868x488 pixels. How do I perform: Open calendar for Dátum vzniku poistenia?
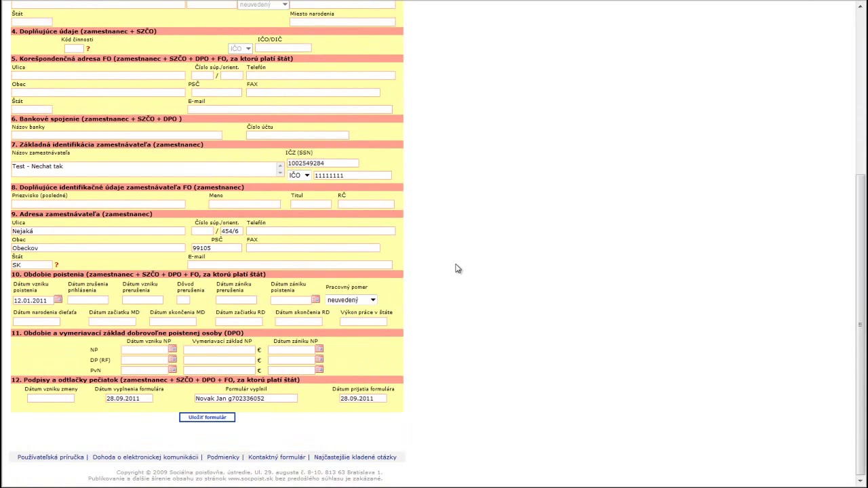[58, 300]
